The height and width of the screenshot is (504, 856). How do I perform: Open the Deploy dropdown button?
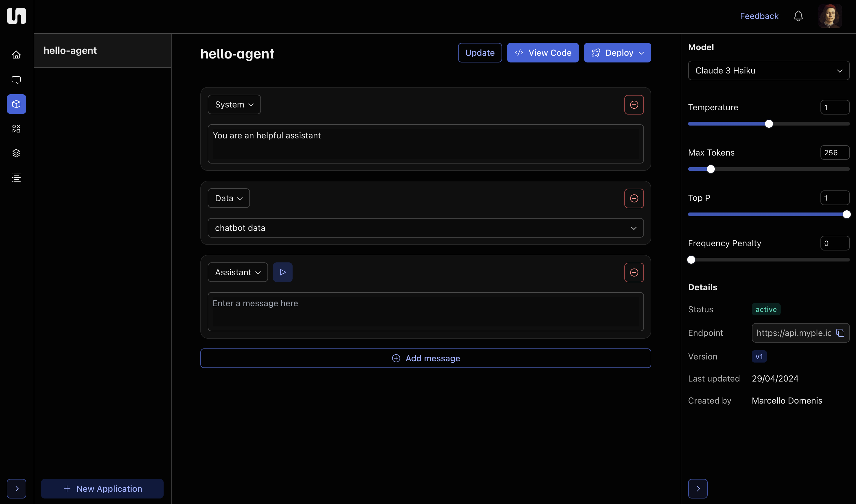(x=617, y=53)
